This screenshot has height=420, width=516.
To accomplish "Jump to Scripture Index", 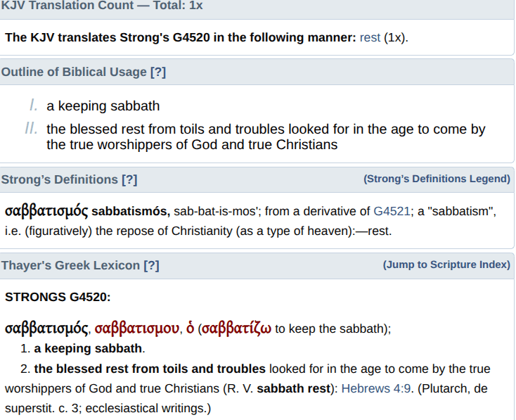I will point(446,265).
